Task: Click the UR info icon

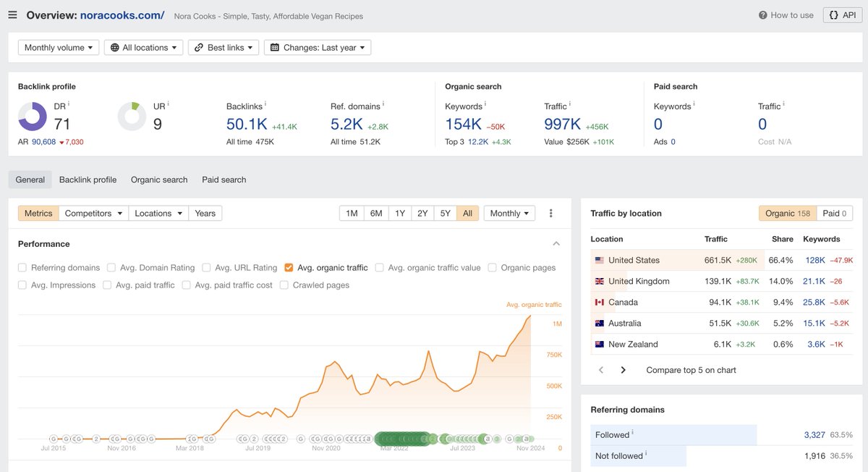Action: click(x=169, y=105)
